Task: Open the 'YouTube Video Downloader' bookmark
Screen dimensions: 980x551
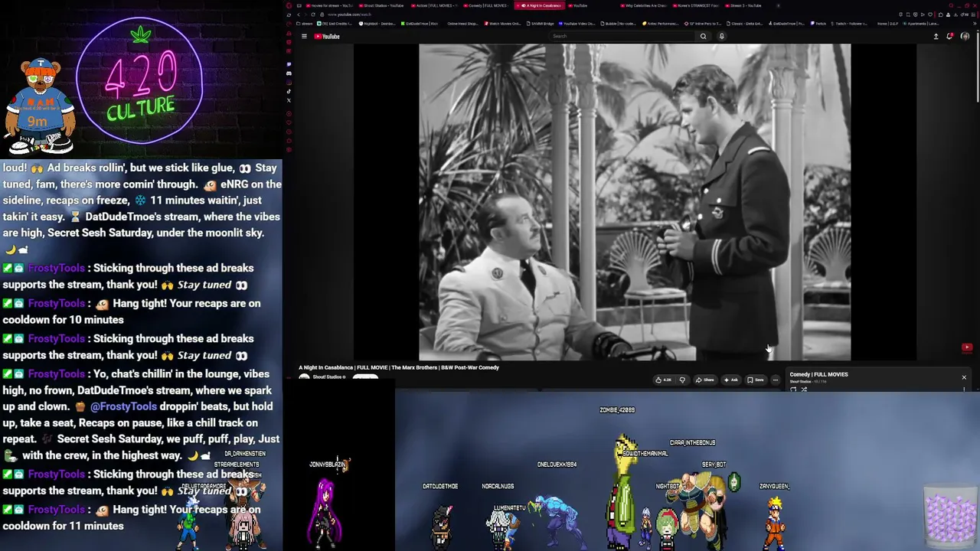Action: (575, 24)
